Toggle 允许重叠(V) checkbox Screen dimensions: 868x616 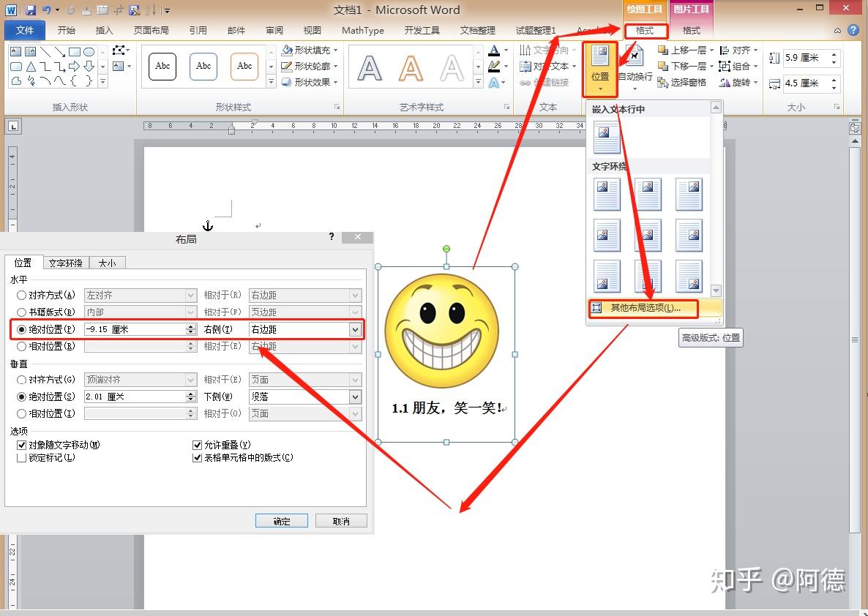197,445
